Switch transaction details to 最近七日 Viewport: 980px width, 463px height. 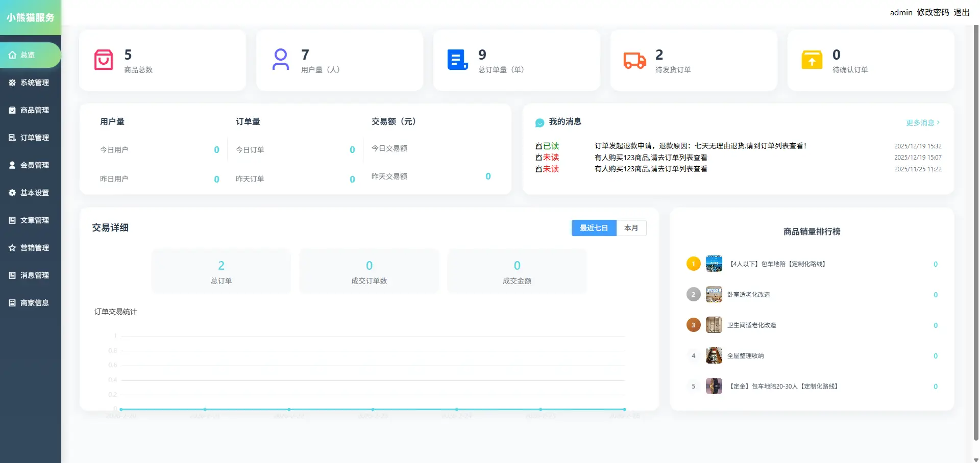594,228
